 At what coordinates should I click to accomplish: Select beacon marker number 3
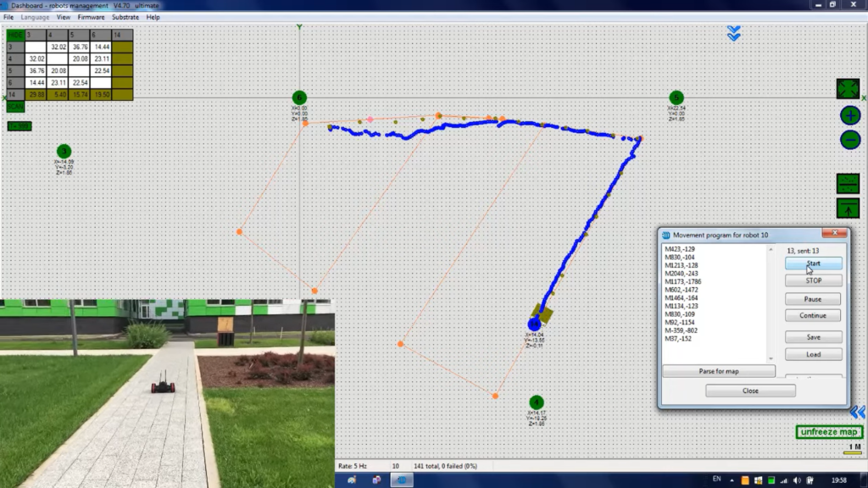point(64,151)
